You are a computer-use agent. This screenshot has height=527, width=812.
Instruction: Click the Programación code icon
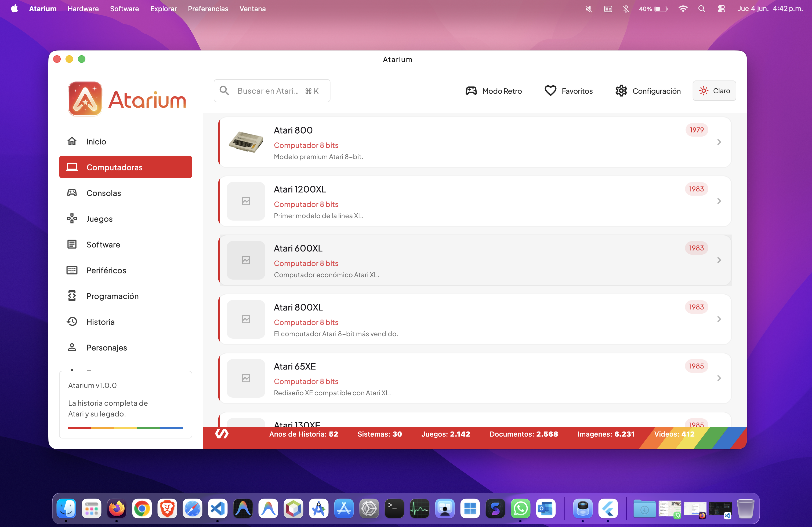(72, 296)
